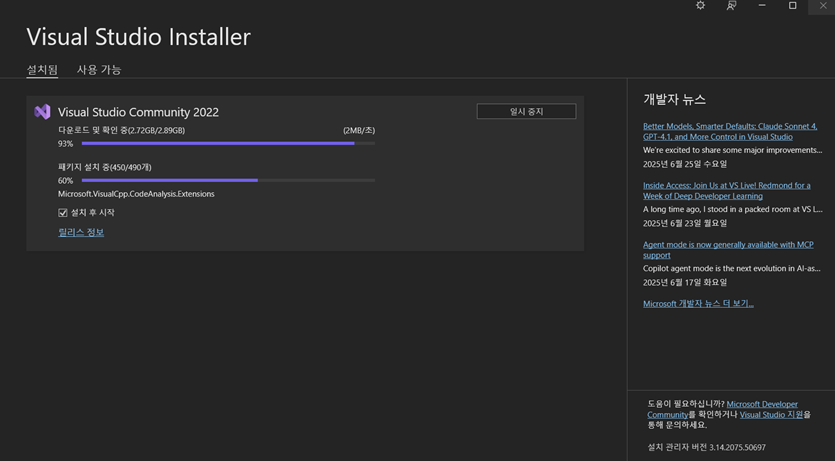Click the 다운로드 및 확인 중 status text
Screen dimensions: 835x461
point(121,130)
